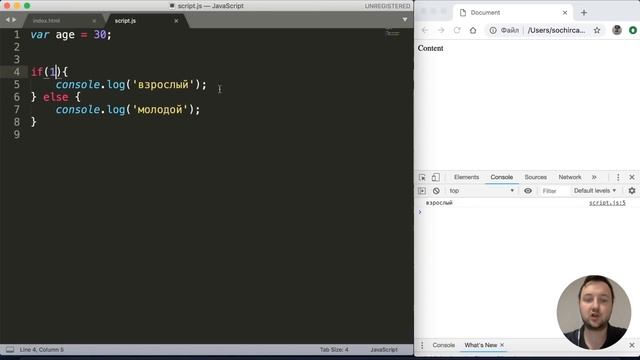
Task: Reload the page in Chrome
Action: (457, 30)
